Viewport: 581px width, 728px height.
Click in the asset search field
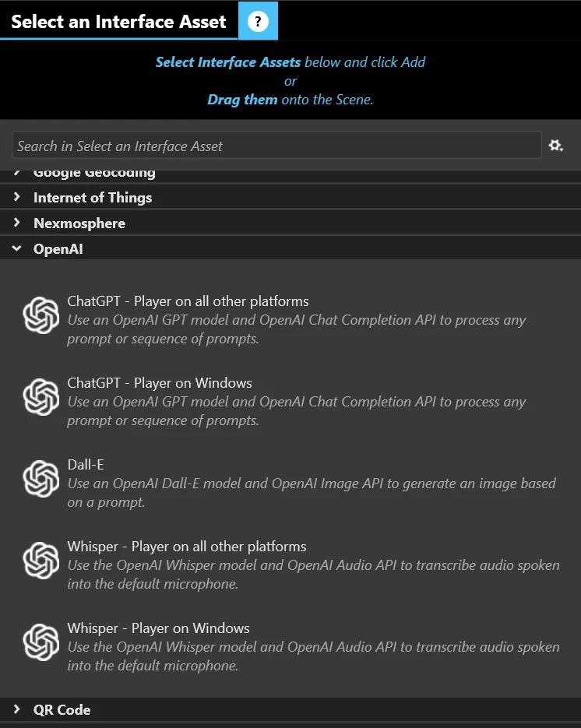click(276, 146)
